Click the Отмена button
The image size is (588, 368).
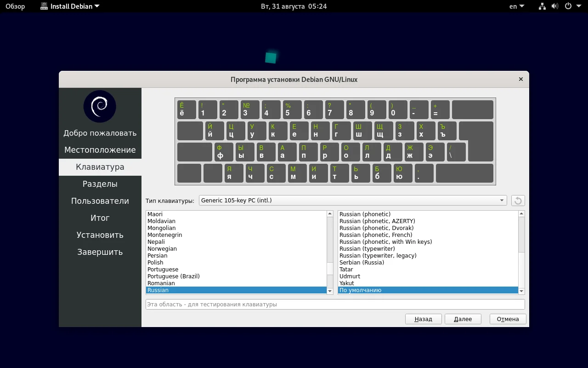(508, 319)
